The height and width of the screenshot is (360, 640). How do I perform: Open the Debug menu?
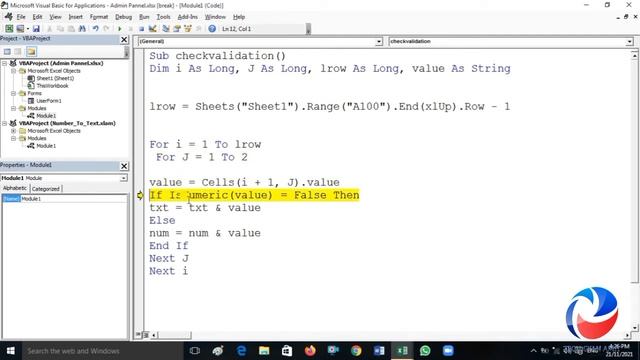click(x=123, y=17)
